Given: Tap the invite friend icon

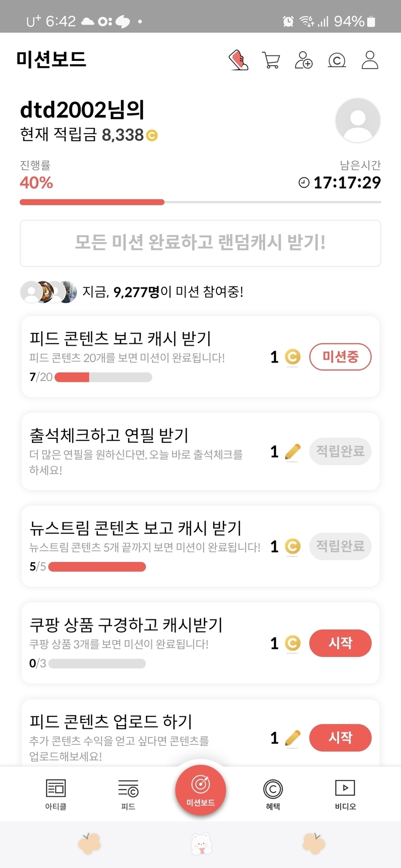Looking at the screenshot, I should [x=303, y=60].
